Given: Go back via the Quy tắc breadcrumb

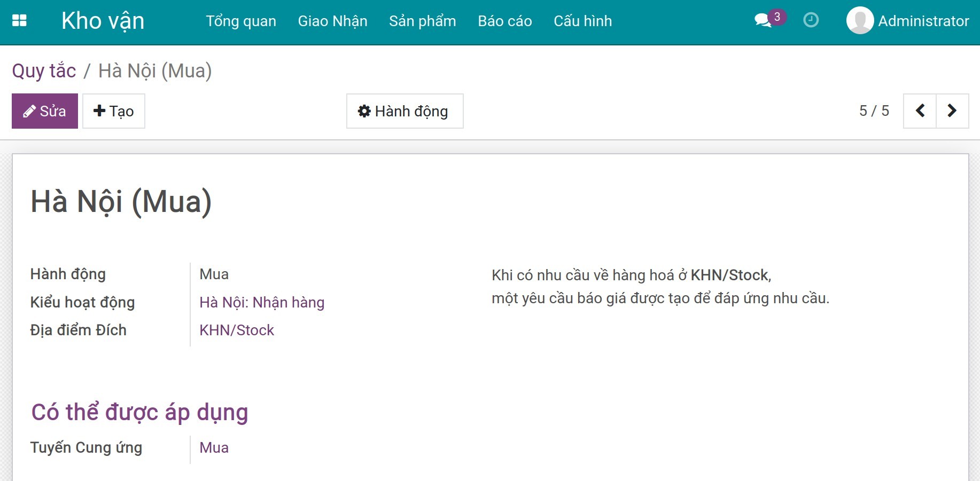Looking at the screenshot, I should (x=44, y=70).
